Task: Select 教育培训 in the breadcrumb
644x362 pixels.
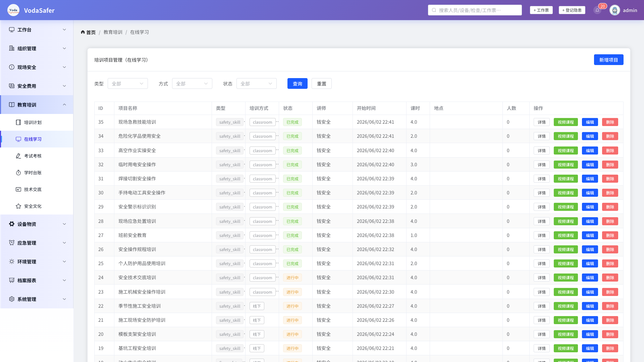Action: point(113,32)
